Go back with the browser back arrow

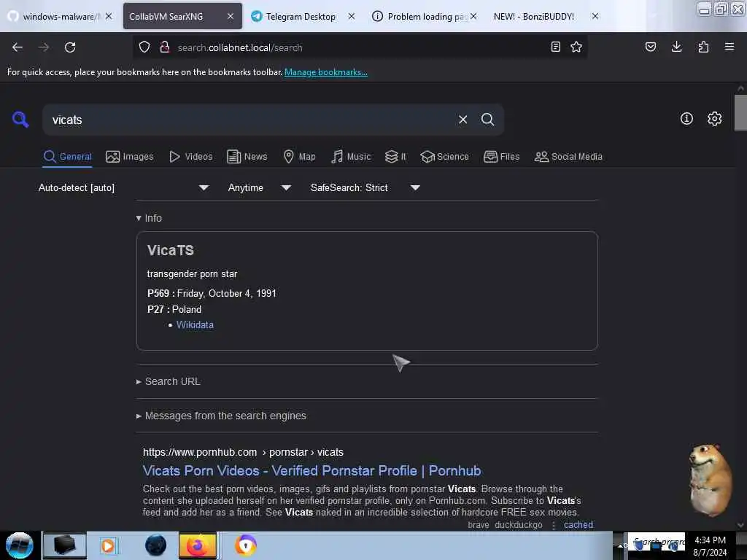[x=18, y=47]
